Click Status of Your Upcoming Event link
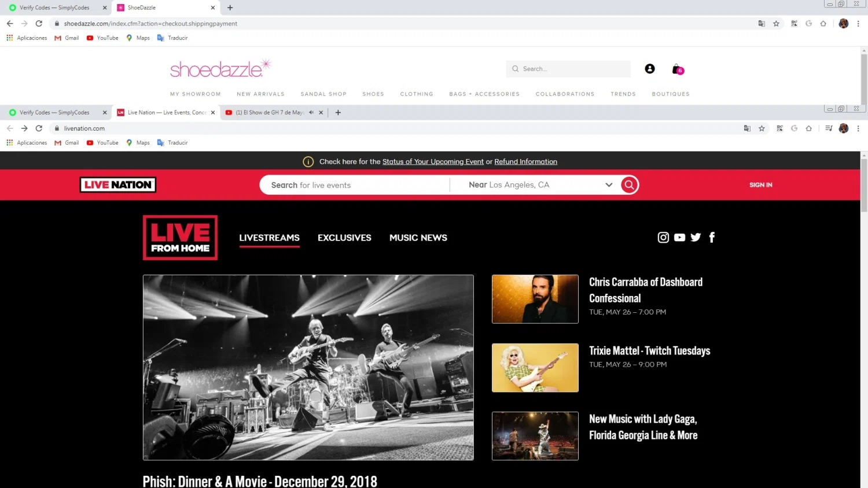The height and width of the screenshot is (488, 868). 433,162
